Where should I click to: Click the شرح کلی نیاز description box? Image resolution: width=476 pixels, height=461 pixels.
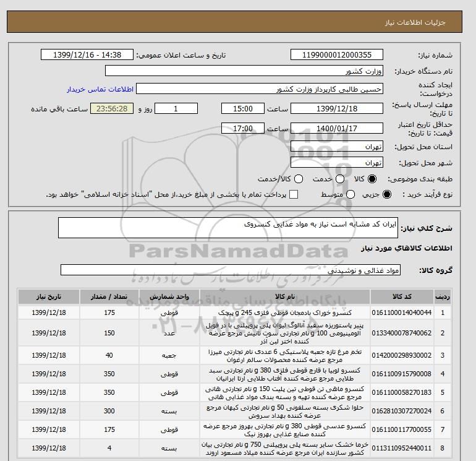pos(228,228)
